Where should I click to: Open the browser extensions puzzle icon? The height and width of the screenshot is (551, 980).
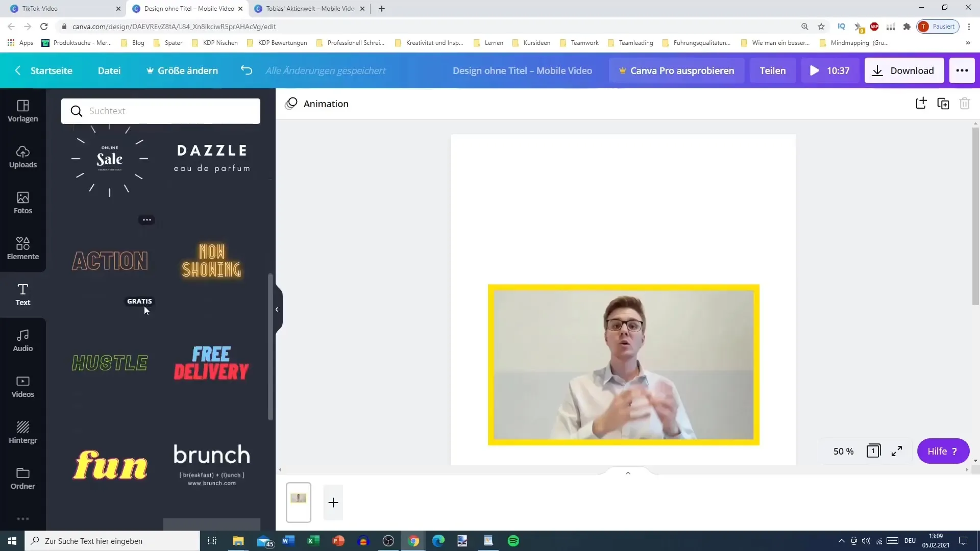tap(907, 27)
